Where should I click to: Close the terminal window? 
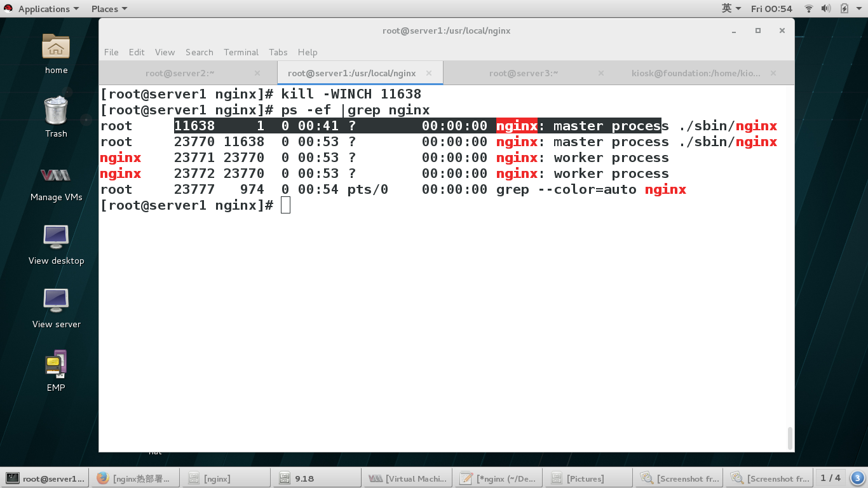782,30
